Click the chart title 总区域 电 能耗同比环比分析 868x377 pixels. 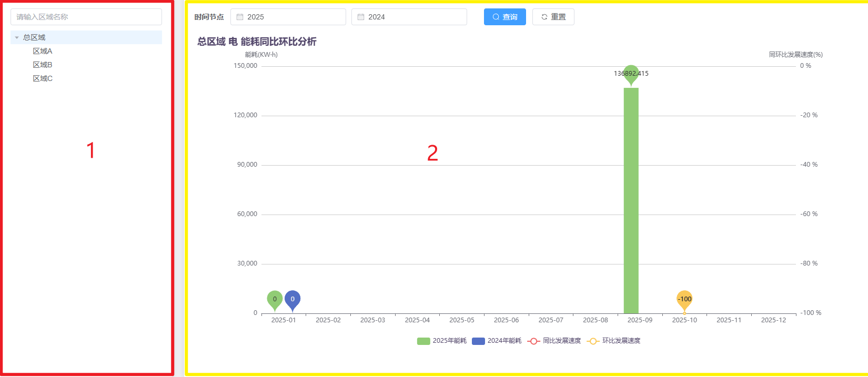pyautogui.click(x=257, y=42)
